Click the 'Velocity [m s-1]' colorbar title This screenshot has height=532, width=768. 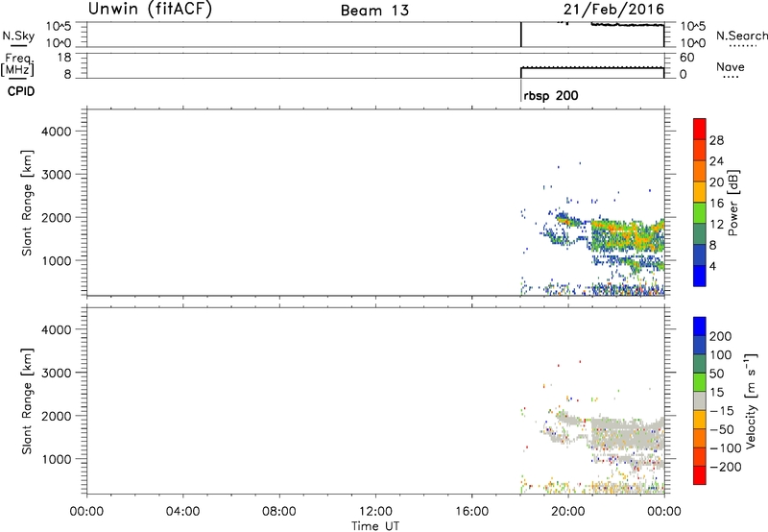(752, 400)
